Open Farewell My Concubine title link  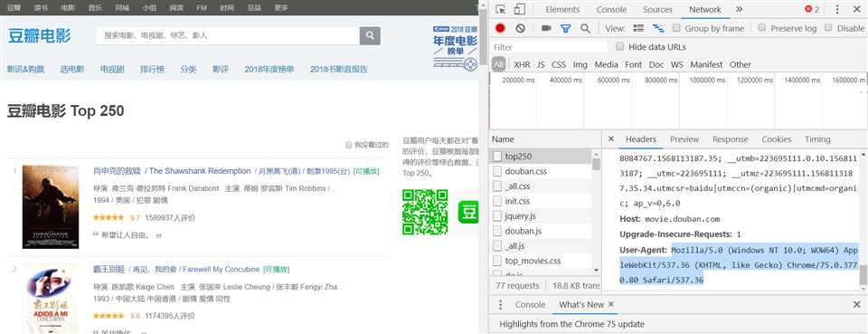[x=176, y=269]
